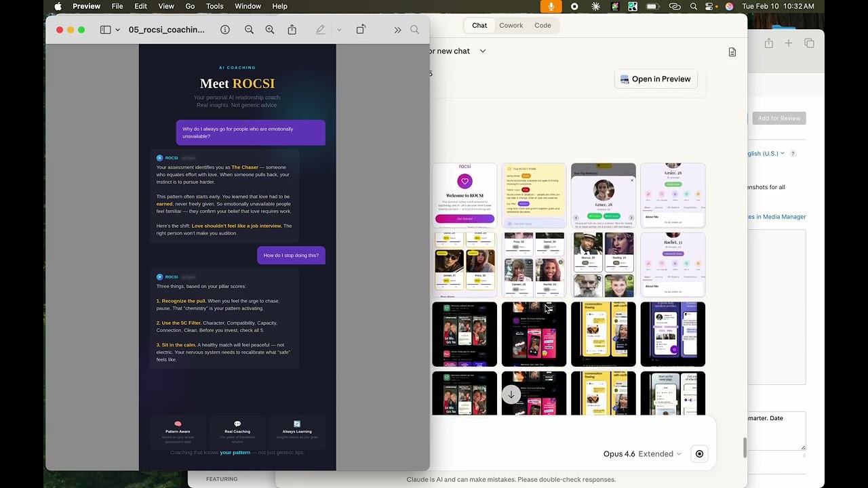Click the new tab plus icon in background window

tap(789, 43)
